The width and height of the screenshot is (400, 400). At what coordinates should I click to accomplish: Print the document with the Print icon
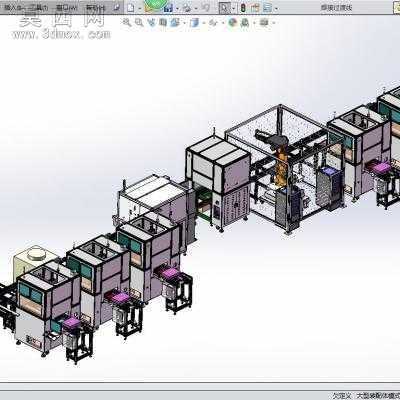pyautogui.click(x=187, y=8)
